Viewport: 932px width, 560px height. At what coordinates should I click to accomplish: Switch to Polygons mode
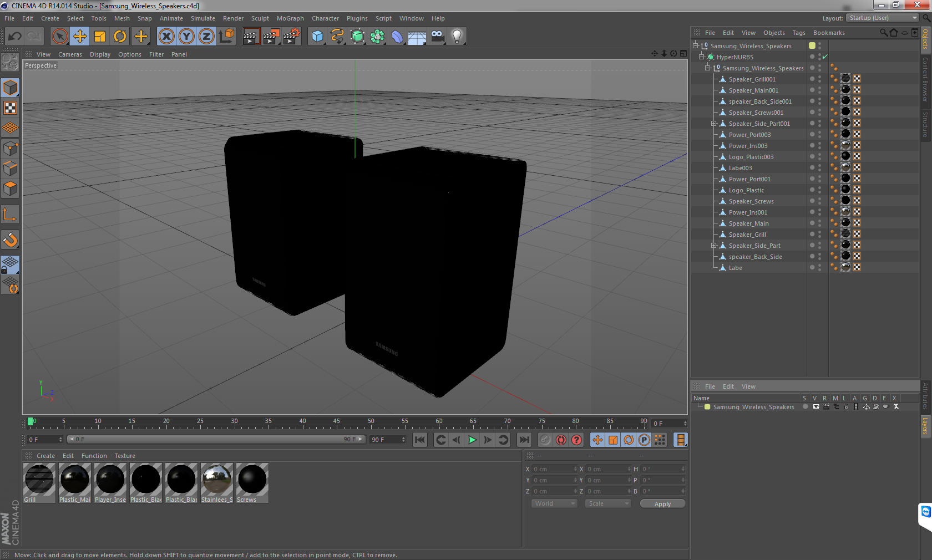coord(10,189)
